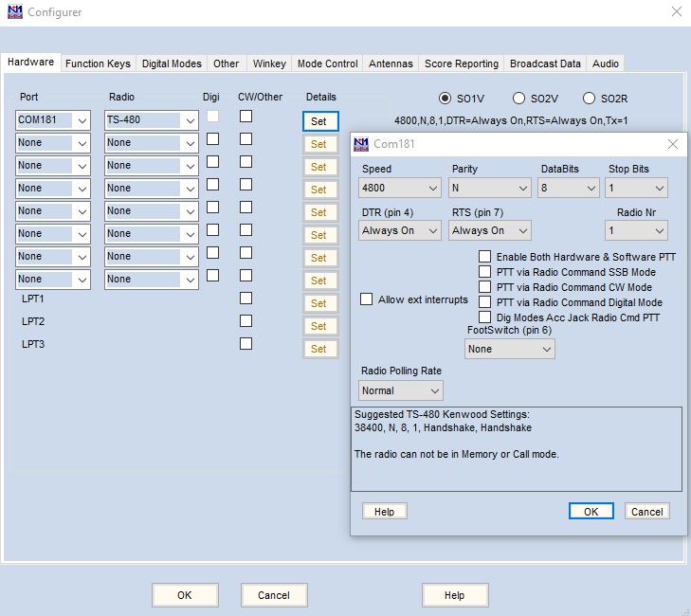Open the Winkey tab
This screenshot has width=691, height=616.
point(269,63)
